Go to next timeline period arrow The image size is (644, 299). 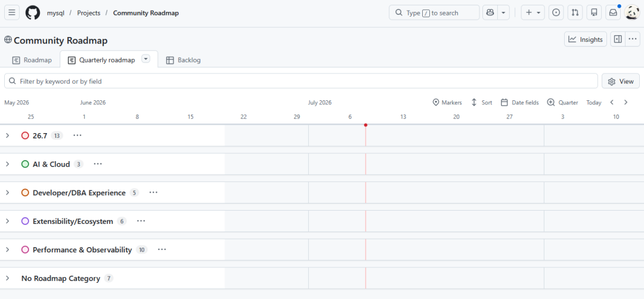[626, 103]
